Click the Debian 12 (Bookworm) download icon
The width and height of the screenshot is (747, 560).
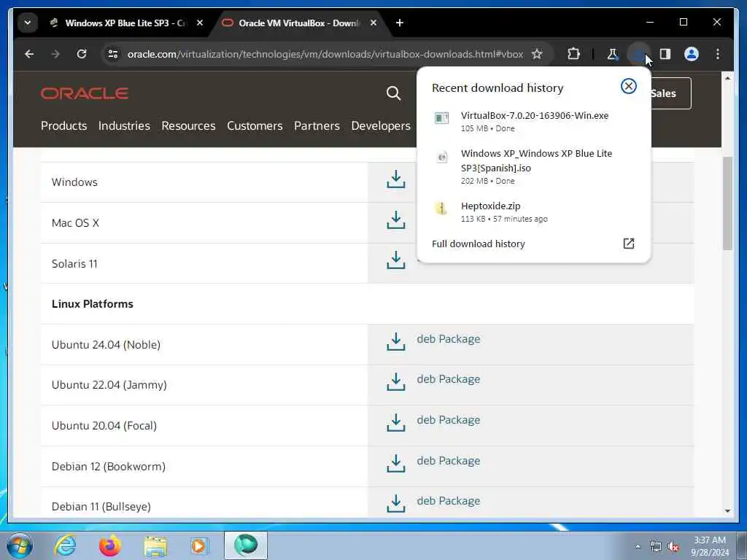coord(396,464)
